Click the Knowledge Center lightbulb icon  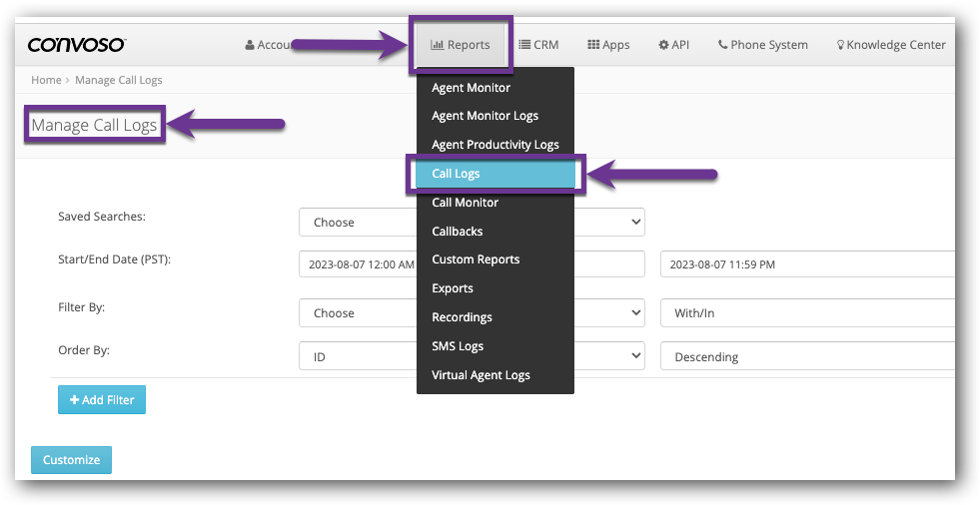coord(840,45)
